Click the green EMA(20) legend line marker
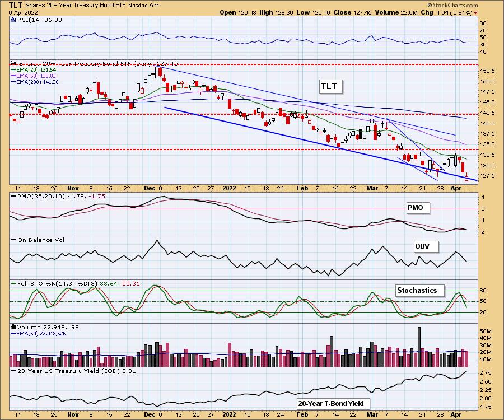 click(x=13, y=70)
